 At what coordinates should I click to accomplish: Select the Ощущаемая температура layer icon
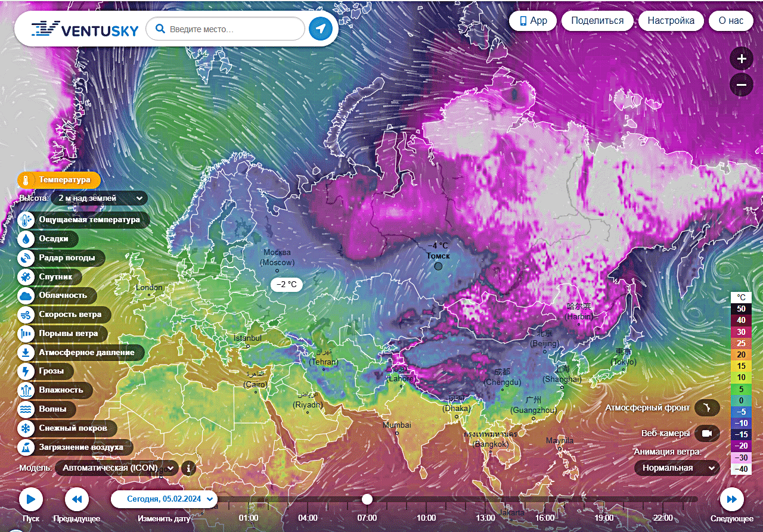[26, 220]
